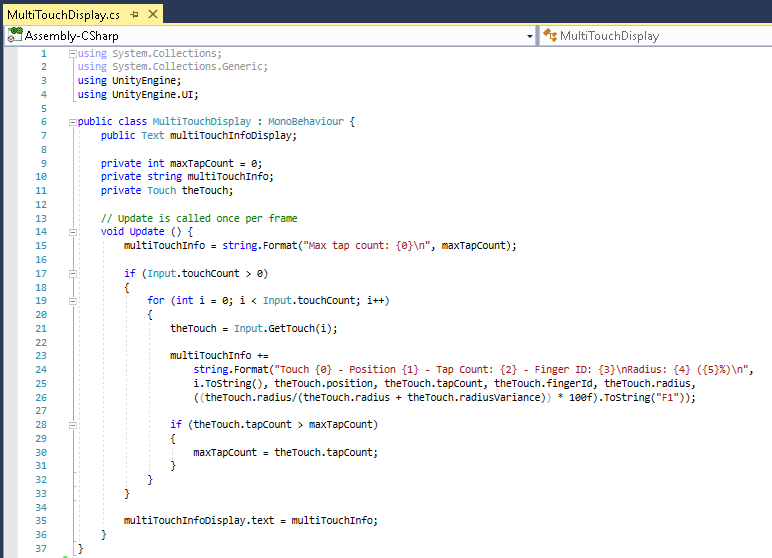
Task: Click the MonoBehaviour base class name
Action: (x=305, y=122)
